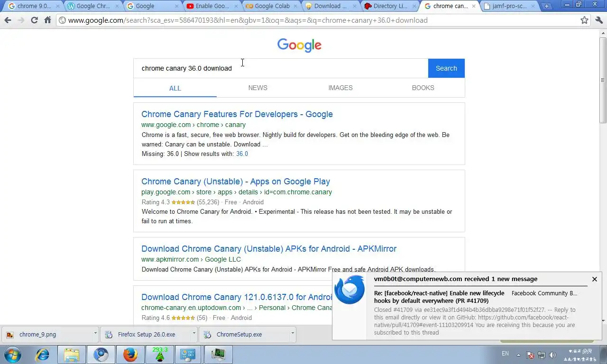Launch Internet Explorer from taskbar
The width and height of the screenshot is (607, 364).
tap(43, 355)
